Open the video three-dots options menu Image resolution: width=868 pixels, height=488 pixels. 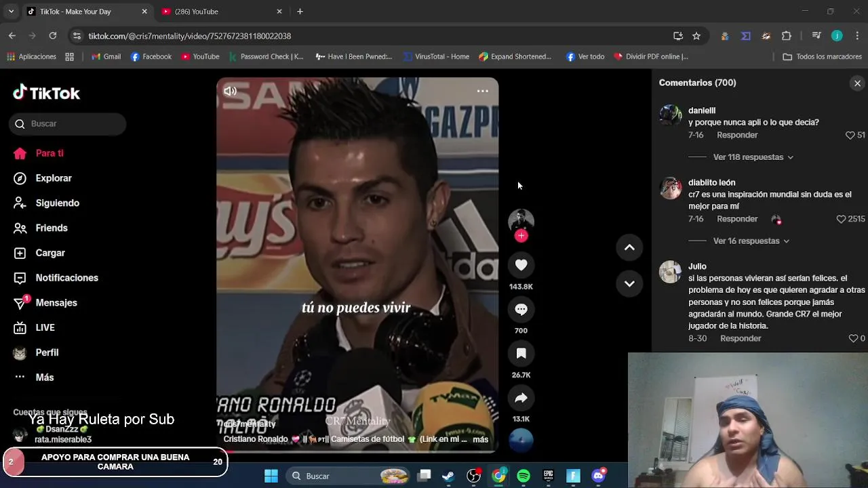tap(482, 91)
